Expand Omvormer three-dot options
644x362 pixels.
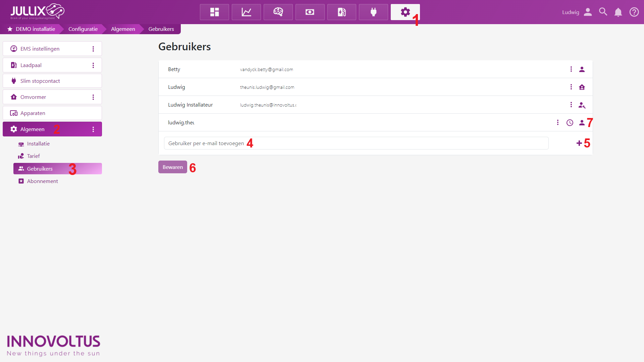pyautogui.click(x=93, y=97)
